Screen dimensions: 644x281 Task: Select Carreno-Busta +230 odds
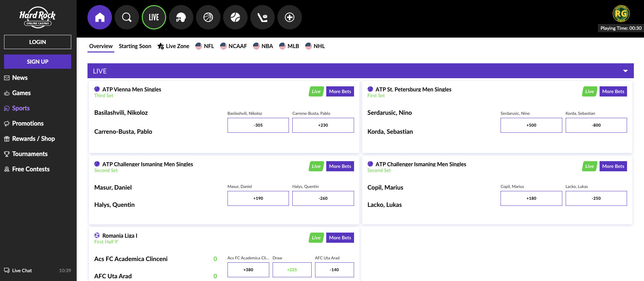[323, 125]
